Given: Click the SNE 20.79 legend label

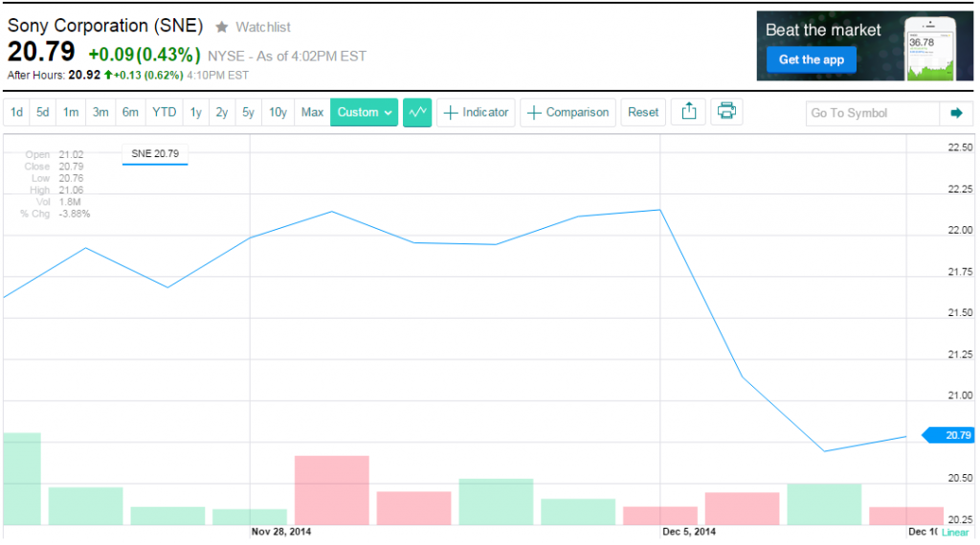Looking at the screenshot, I should tap(155, 154).
